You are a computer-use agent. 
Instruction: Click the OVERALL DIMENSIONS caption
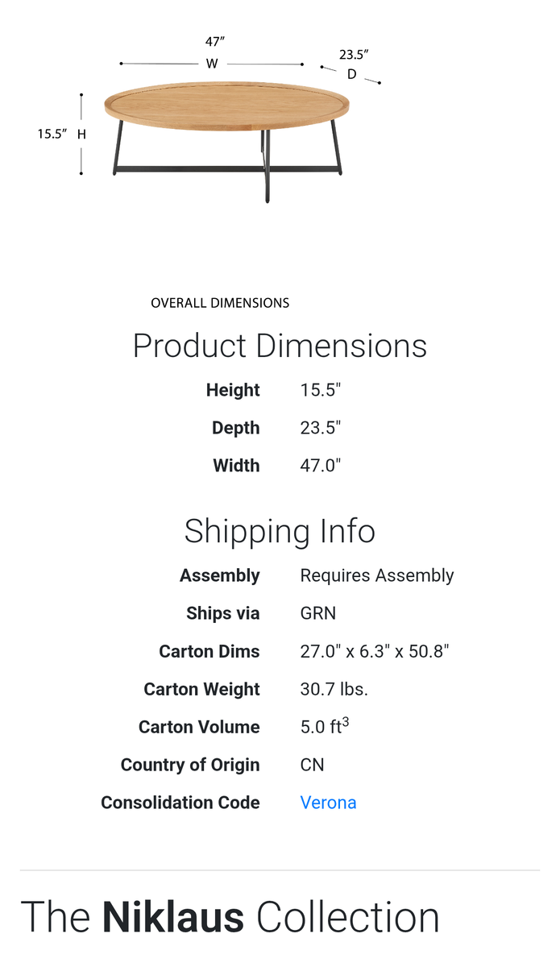point(220,303)
